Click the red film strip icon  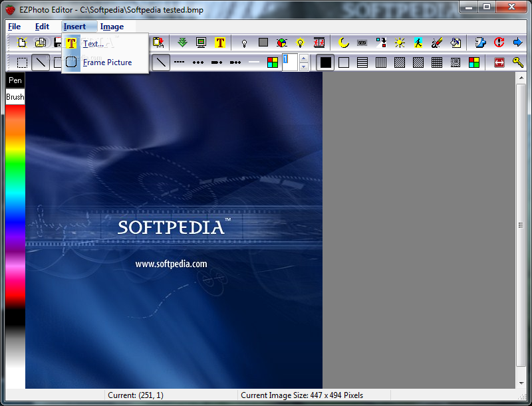pos(319,43)
